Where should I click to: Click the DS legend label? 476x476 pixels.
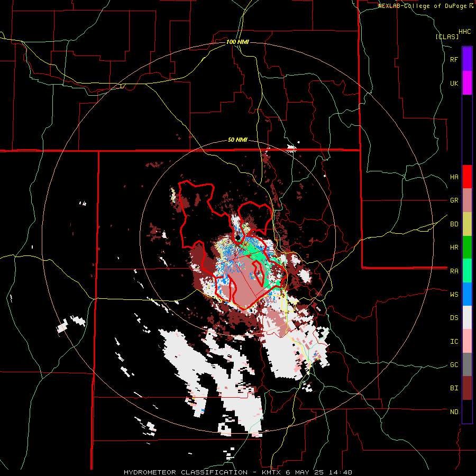tap(454, 318)
